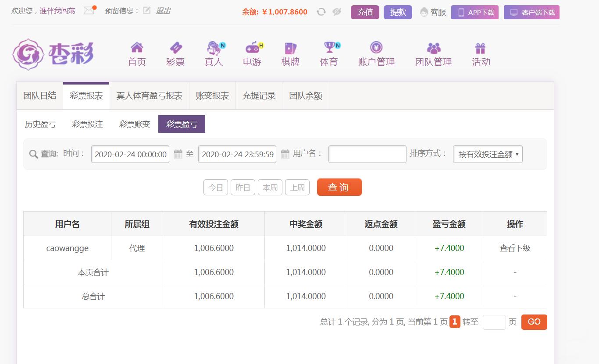Refresh the account balance

(x=321, y=12)
